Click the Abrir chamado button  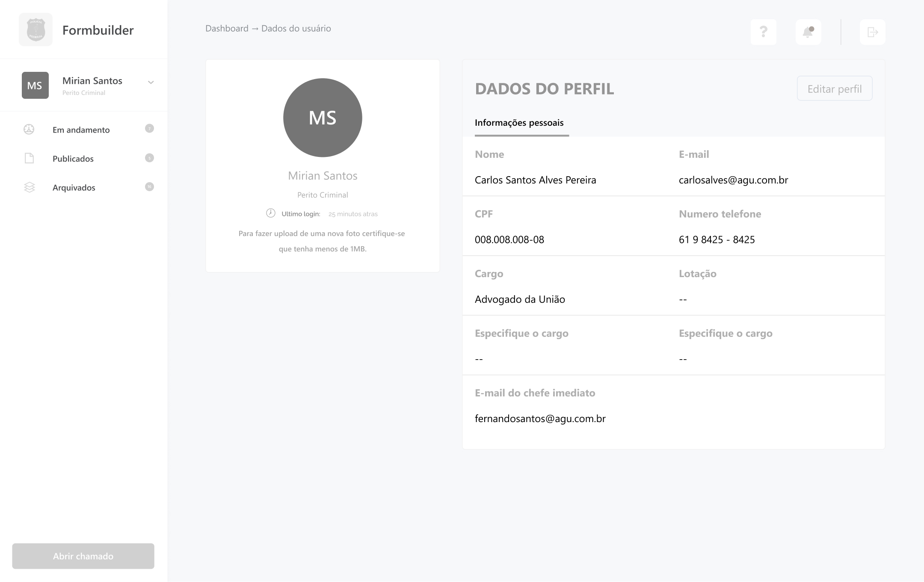coord(83,556)
